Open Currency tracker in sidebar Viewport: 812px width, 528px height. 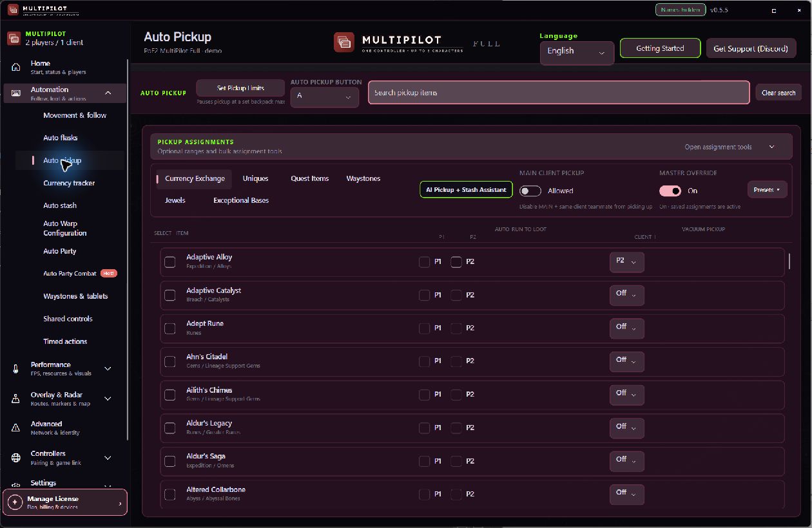pyautogui.click(x=69, y=184)
